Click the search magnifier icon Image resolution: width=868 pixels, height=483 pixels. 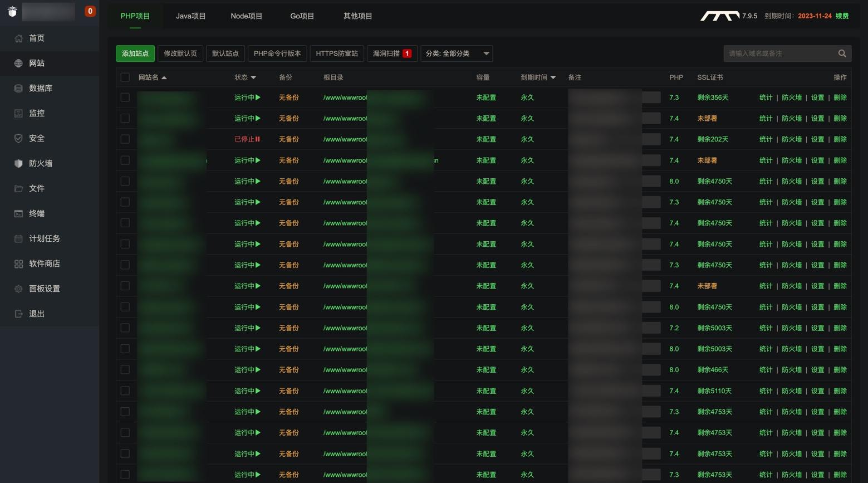click(x=842, y=53)
